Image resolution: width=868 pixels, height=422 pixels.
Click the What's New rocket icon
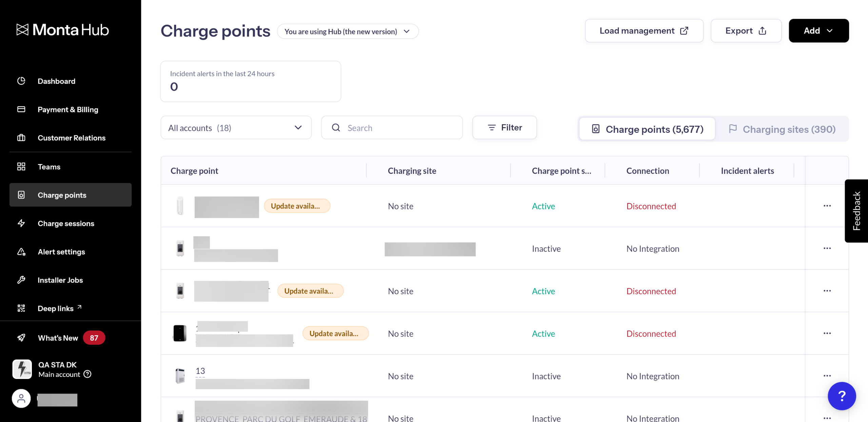(21, 338)
